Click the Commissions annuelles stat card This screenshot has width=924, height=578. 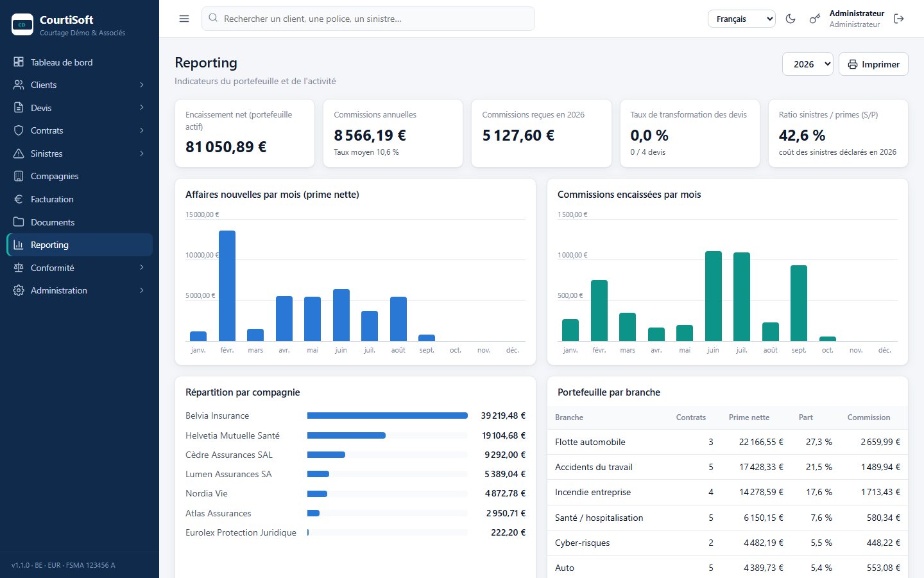(x=393, y=133)
